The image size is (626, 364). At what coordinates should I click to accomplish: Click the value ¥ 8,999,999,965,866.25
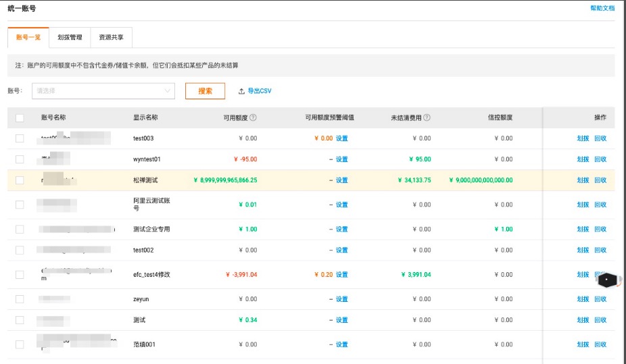225,180
